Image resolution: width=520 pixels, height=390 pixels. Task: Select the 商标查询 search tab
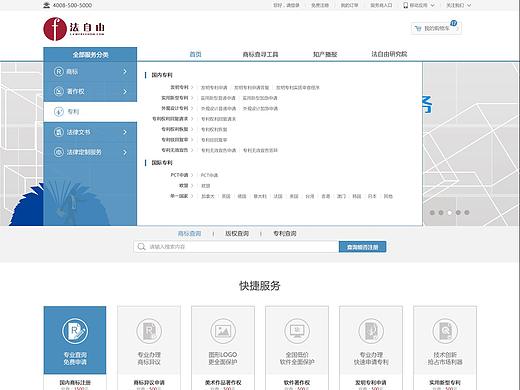(x=189, y=234)
